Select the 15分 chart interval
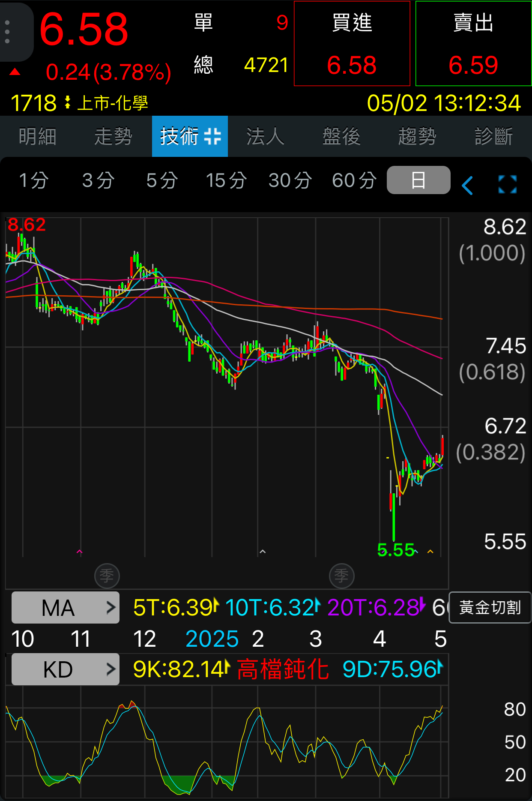 [x=226, y=180]
